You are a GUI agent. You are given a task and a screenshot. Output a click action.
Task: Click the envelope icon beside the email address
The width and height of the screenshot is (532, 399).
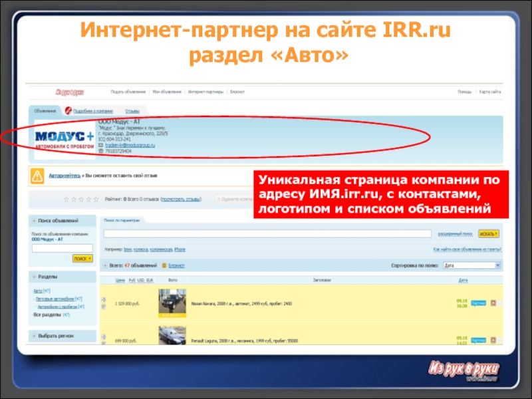click(101, 145)
